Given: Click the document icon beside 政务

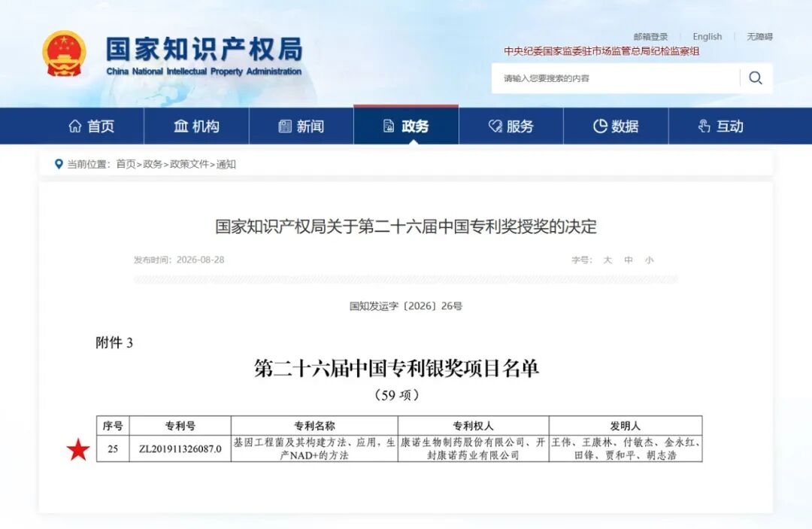Looking at the screenshot, I should (x=389, y=126).
